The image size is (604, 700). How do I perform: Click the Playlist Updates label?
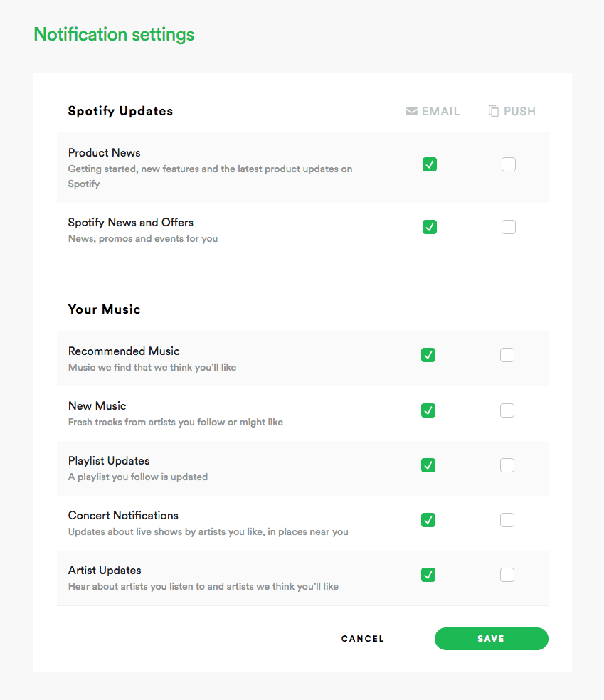[x=108, y=461]
